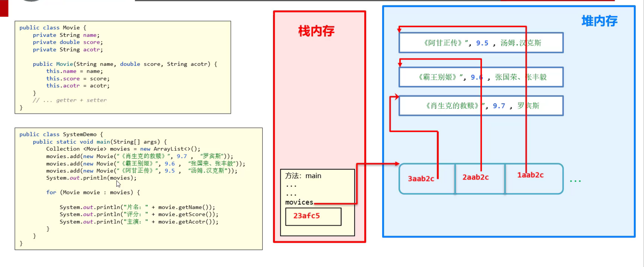
Task: Click the public static void main line
Action: (100, 142)
